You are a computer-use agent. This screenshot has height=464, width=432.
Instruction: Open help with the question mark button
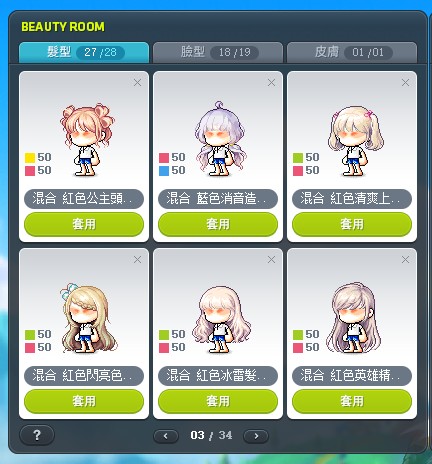click(x=37, y=435)
